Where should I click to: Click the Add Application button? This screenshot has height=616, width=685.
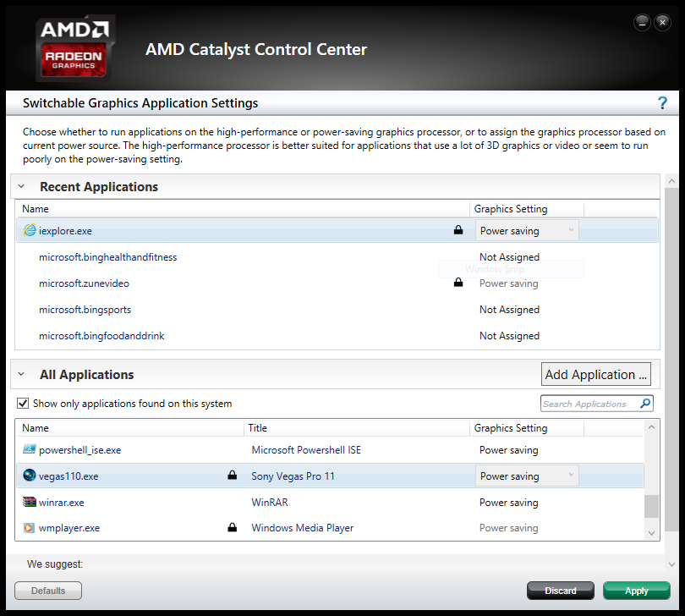pos(596,374)
